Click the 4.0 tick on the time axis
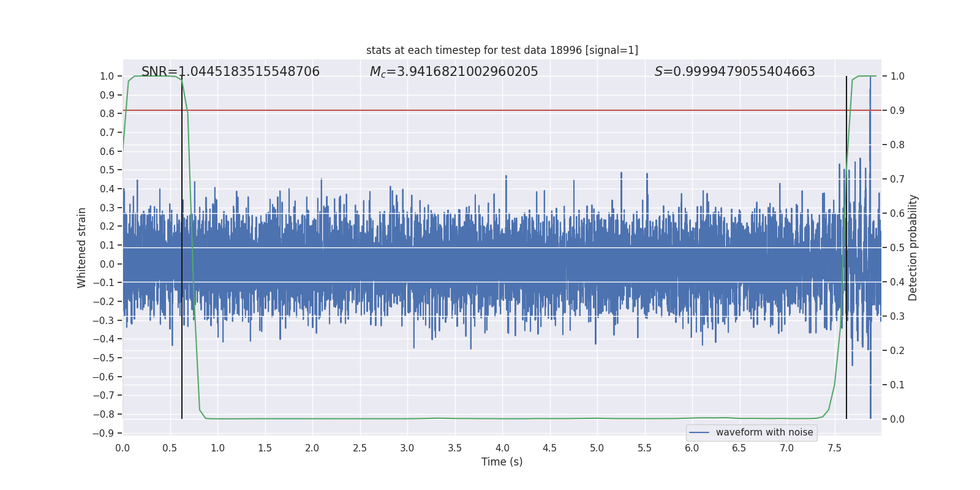The width and height of the screenshot is (980, 490). tap(502, 448)
